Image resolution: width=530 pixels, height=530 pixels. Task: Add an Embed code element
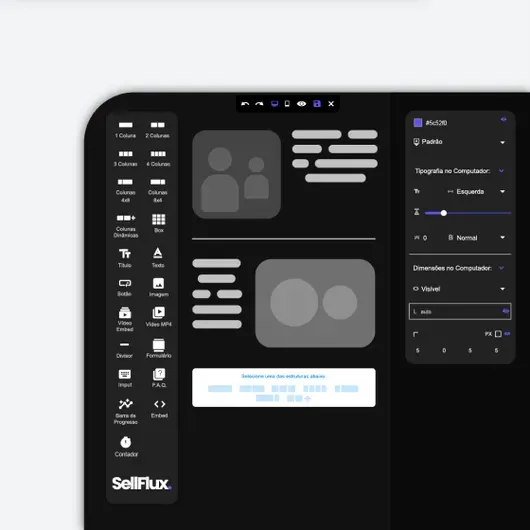click(160, 409)
